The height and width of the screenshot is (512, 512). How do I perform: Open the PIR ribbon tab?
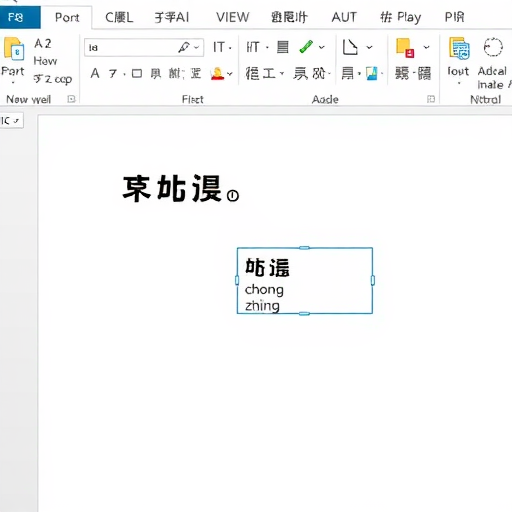[x=454, y=17]
